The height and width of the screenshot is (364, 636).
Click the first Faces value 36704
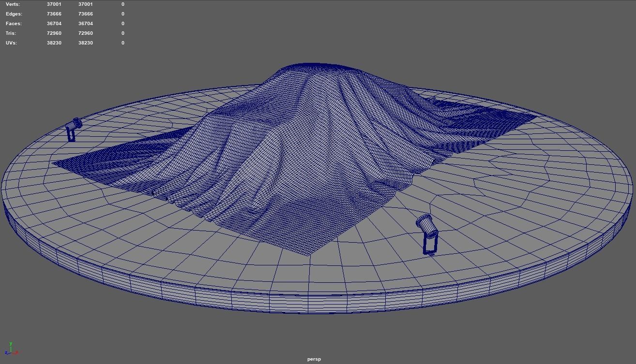(54, 24)
